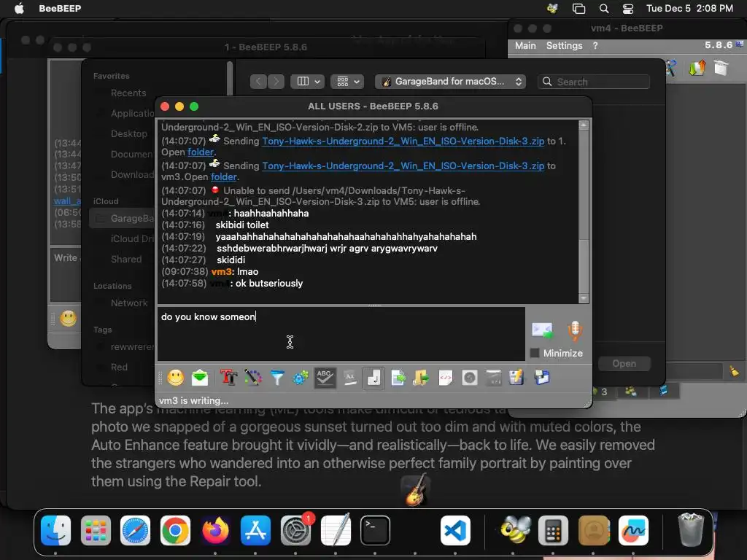The height and width of the screenshot is (560, 747).
Task: Open folder link after 'vm3.Open'
Action: pyautogui.click(x=224, y=176)
